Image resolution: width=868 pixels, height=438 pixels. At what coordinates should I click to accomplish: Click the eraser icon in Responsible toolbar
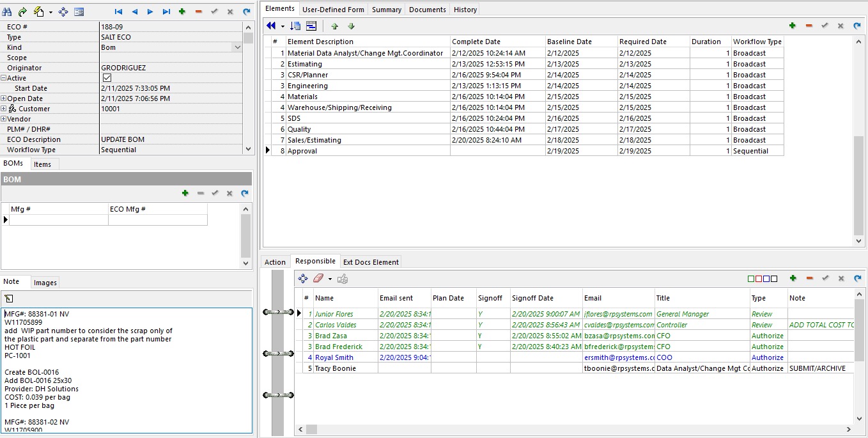point(318,278)
